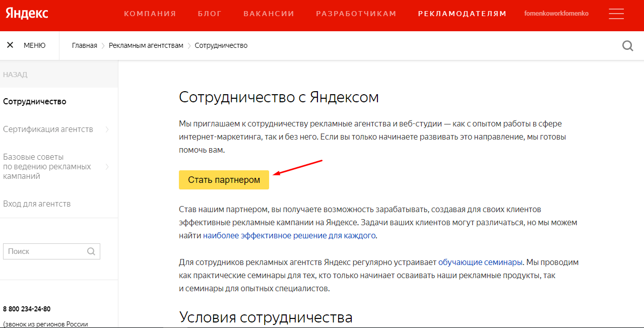
Task: Select Разработчикам in top navigation
Action: coord(356,14)
